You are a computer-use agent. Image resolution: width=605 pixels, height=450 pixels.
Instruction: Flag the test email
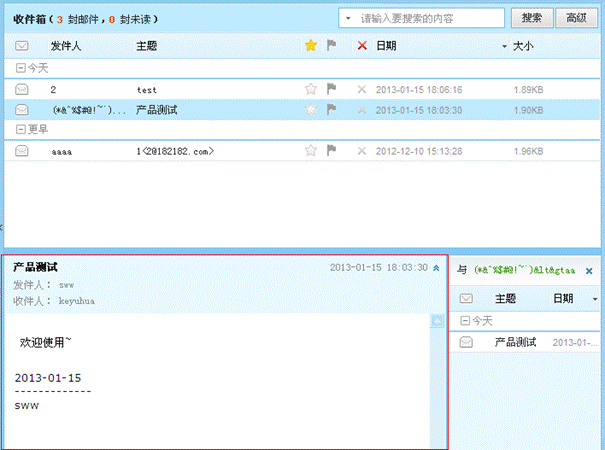click(332, 90)
